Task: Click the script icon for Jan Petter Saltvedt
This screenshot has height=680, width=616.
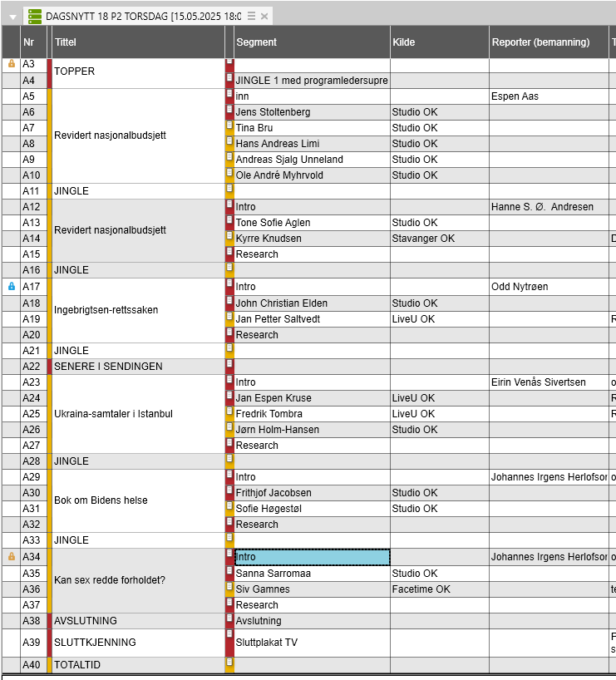Action: click(x=230, y=316)
